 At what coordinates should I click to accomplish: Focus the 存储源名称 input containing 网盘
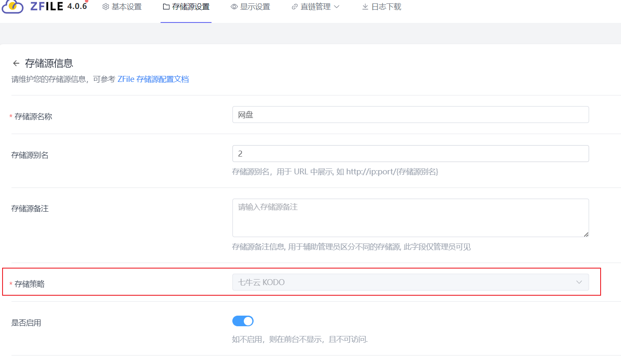point(410,115)
